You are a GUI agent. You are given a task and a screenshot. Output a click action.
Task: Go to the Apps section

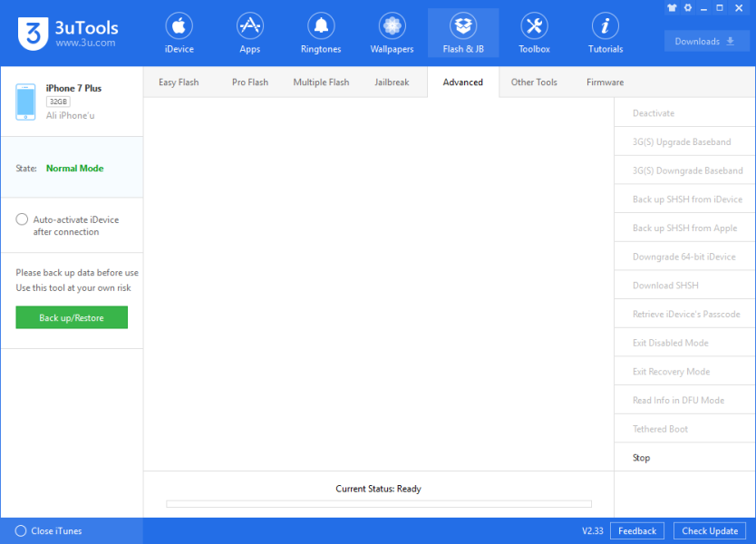249,34
